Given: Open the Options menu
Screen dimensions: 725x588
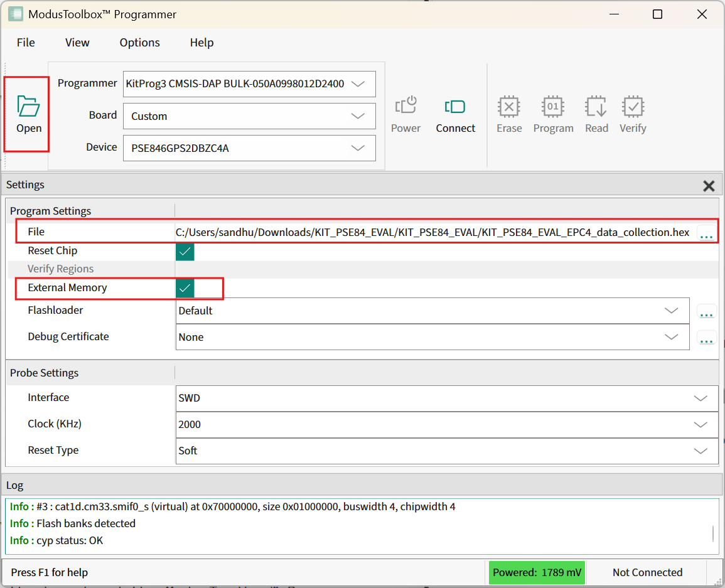Looking at the screenshot, I should click(x=139, y=43).
